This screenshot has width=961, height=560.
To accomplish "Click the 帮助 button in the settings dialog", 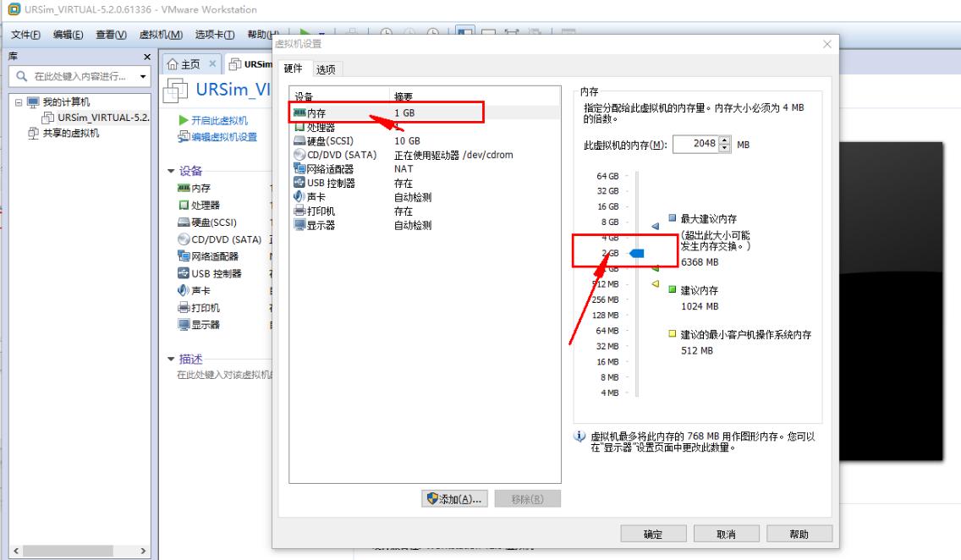I will pos(799,534).
